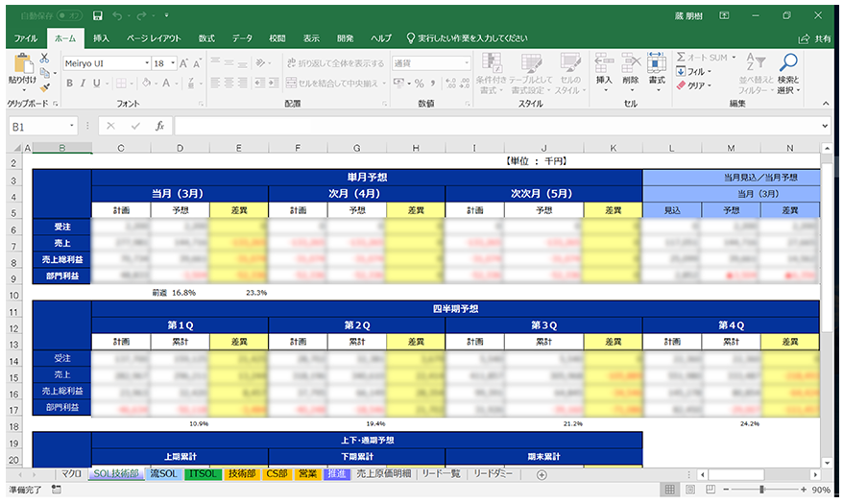Click the Paste clipboard icon

point(21,65)
